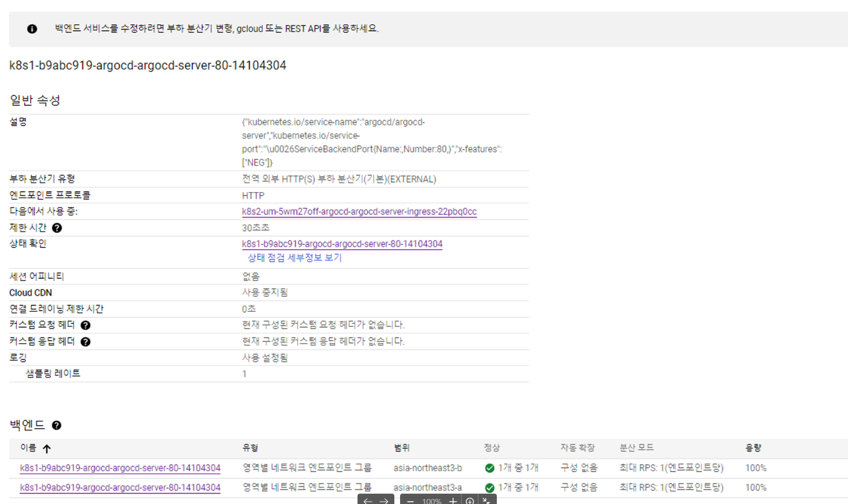
Task: Click the HTTP endpoint protocol value
Action: (x=253, y=196)
